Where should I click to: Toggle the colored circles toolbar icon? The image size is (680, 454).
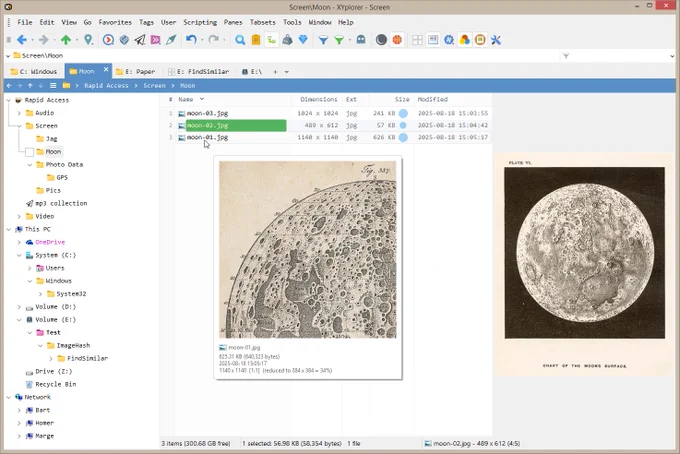point(464,40)
